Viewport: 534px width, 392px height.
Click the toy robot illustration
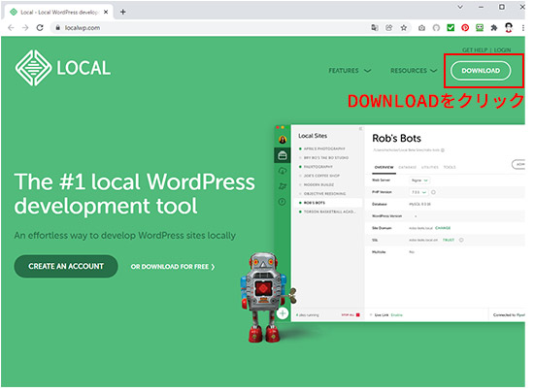pos(267,297)
